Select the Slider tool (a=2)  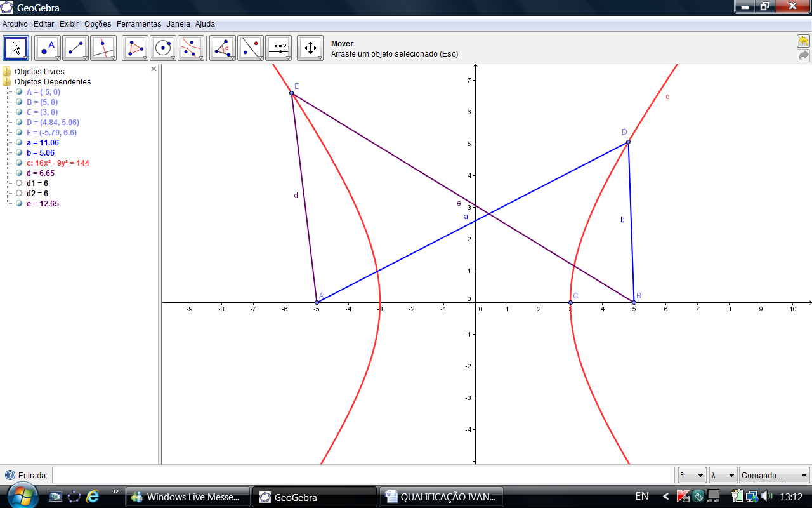click(x=278, y=48)
